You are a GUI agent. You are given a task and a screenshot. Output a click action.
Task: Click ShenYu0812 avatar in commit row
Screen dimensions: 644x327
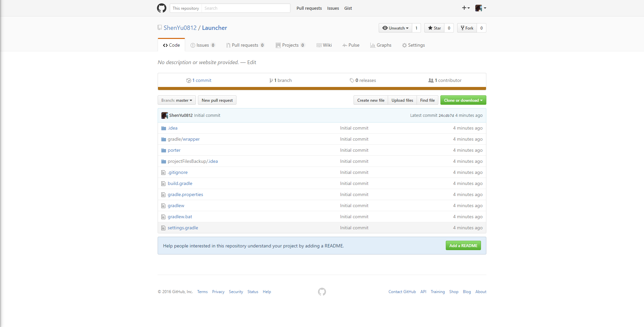tap(164, 115)
